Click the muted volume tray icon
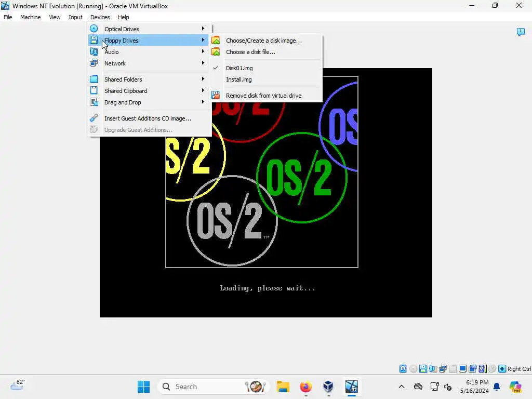This screenshot has width=532, height=399. pos(448,387)
